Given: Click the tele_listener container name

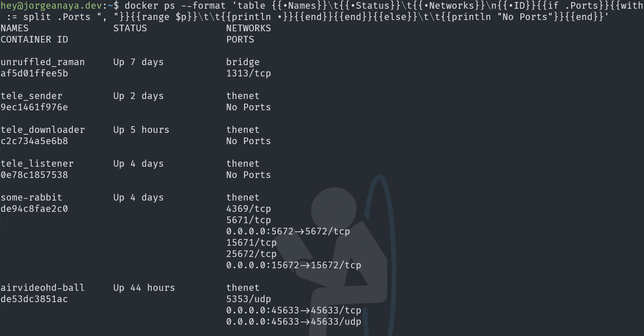Looking at the screenshot, I should coord(37,164).
